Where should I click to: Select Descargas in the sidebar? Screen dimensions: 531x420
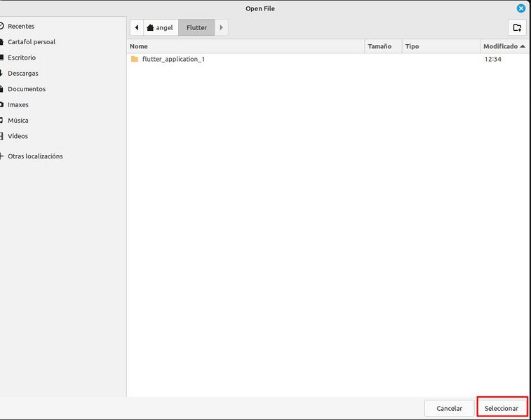tap(63, 73)
